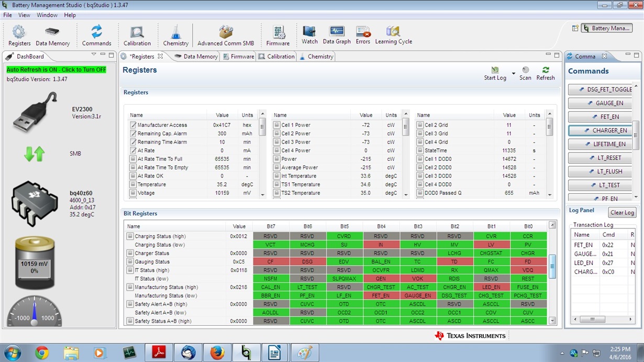Open Windows Start menu
Screen dimensions: 644x362
[x=13, y=353]
